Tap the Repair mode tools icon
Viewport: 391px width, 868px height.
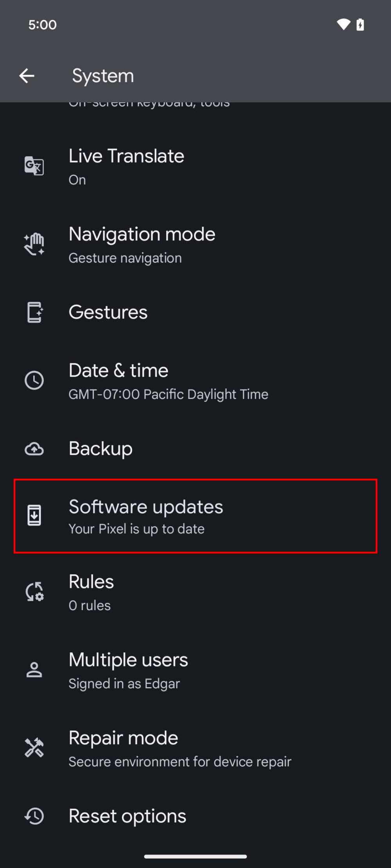pos(34,748)
